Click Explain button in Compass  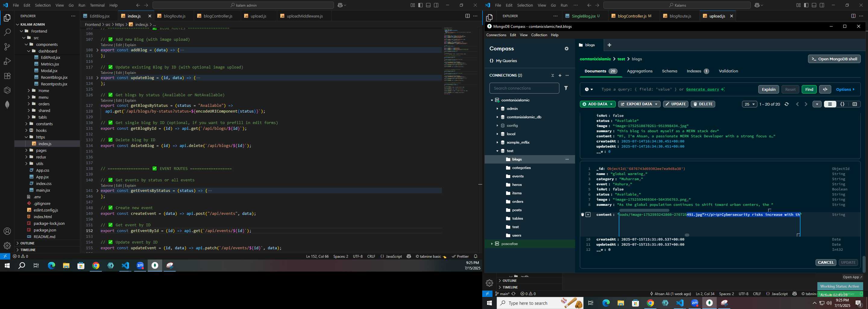(768, 89)
